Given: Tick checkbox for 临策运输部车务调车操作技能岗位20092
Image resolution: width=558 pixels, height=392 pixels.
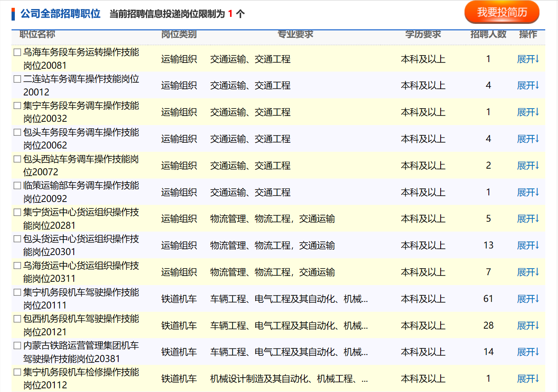Looking at the screenshot, I should 17,186.
